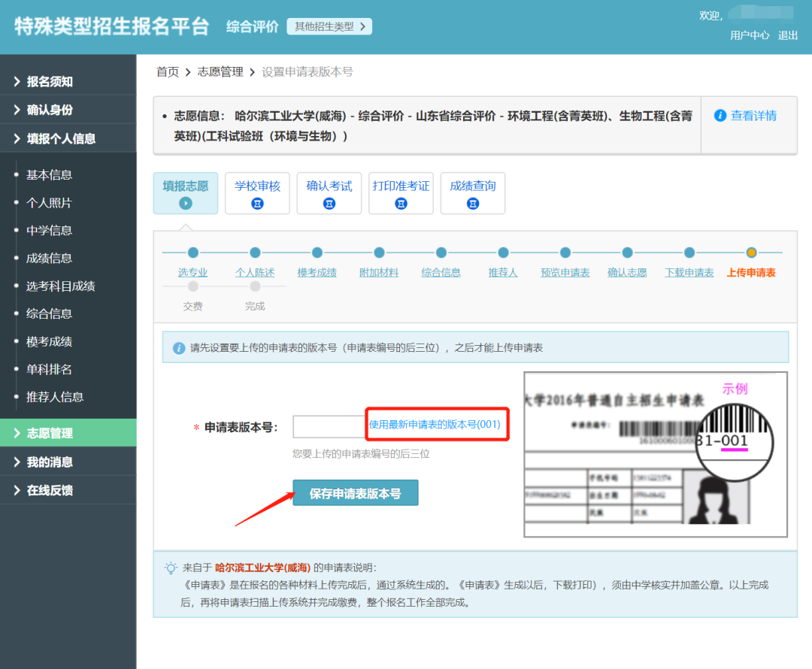Click the 下载申请表 step link

[689, 272]
